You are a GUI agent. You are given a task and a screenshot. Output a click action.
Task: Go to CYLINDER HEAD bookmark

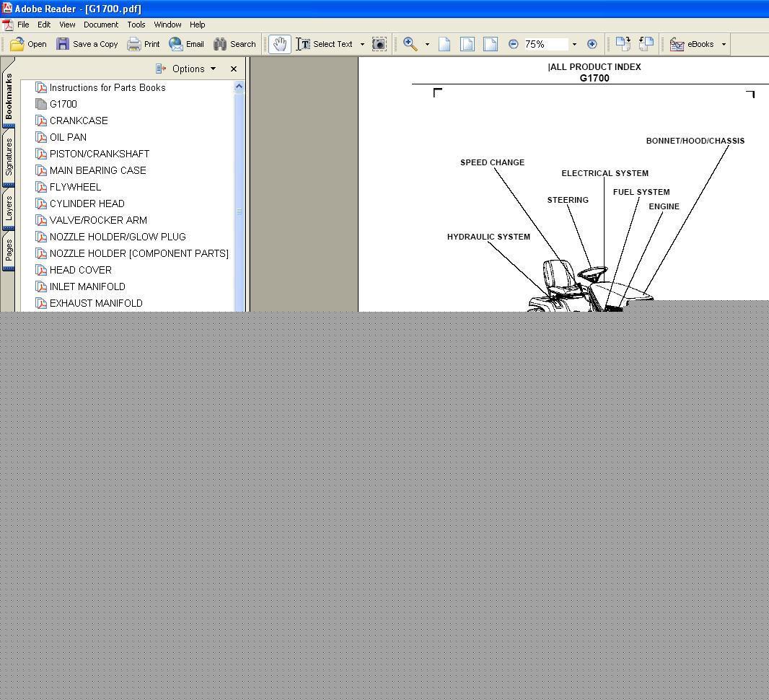[x=87, y=204]
